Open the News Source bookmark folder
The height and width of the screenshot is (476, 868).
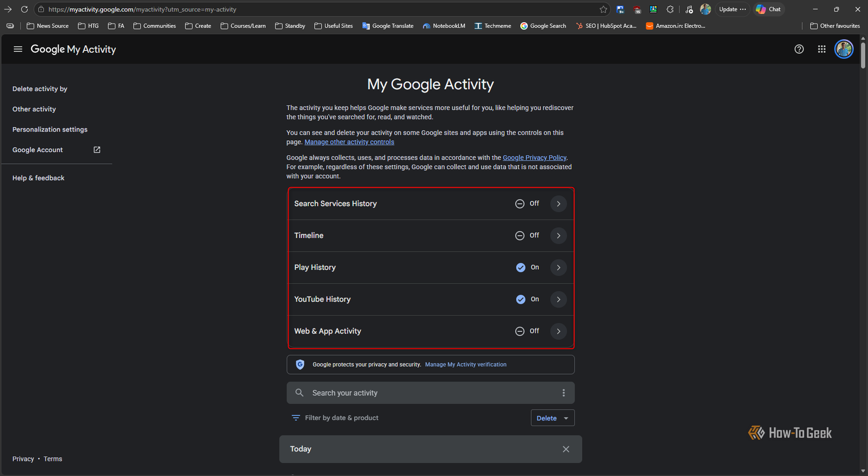[47, 26]
